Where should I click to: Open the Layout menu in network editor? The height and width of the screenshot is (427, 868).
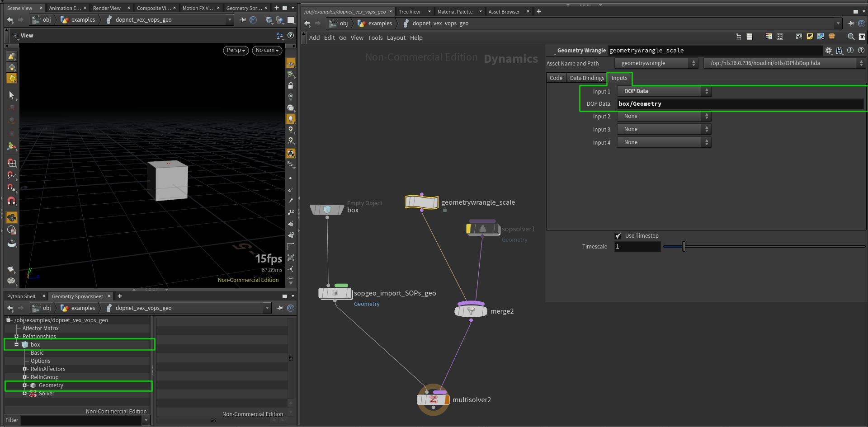click(396, 38)
